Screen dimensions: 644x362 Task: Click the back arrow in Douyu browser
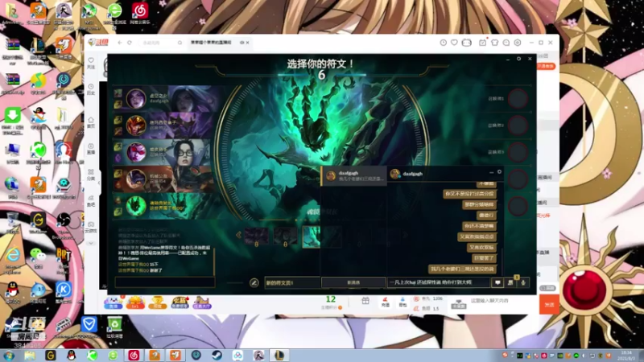tap(119, 43)
